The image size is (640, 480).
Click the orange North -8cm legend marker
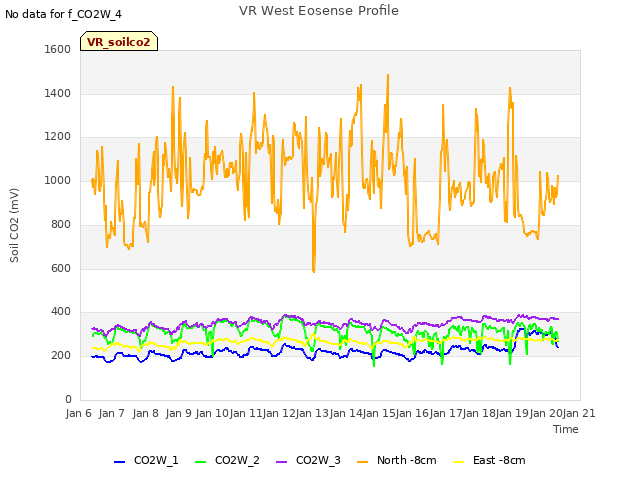coord(362,462)
